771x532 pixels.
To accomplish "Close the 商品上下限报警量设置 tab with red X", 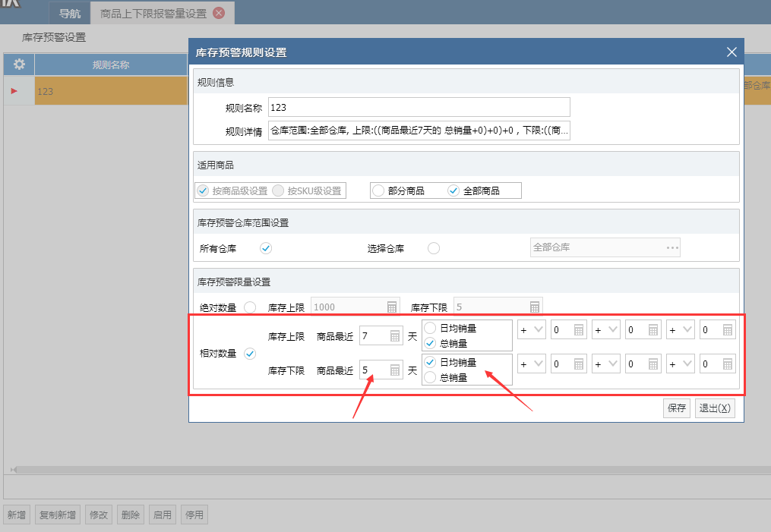I will (219, 13).
